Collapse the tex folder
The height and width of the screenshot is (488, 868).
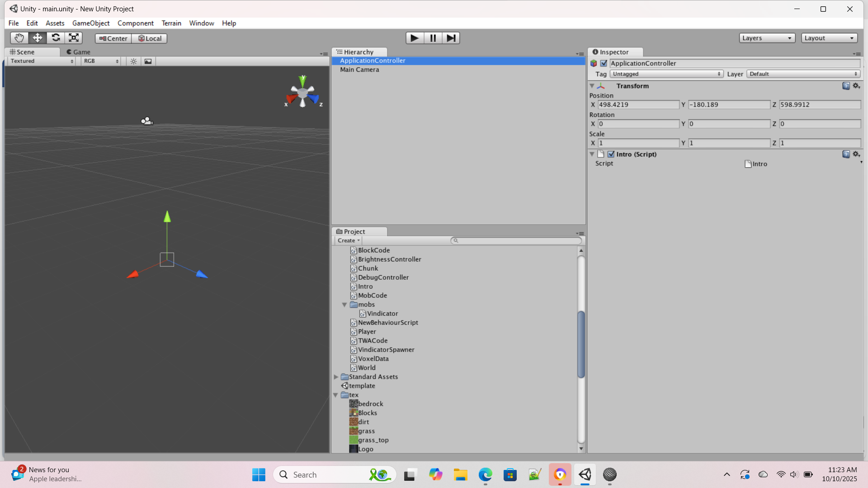click(x=336, y=395)
